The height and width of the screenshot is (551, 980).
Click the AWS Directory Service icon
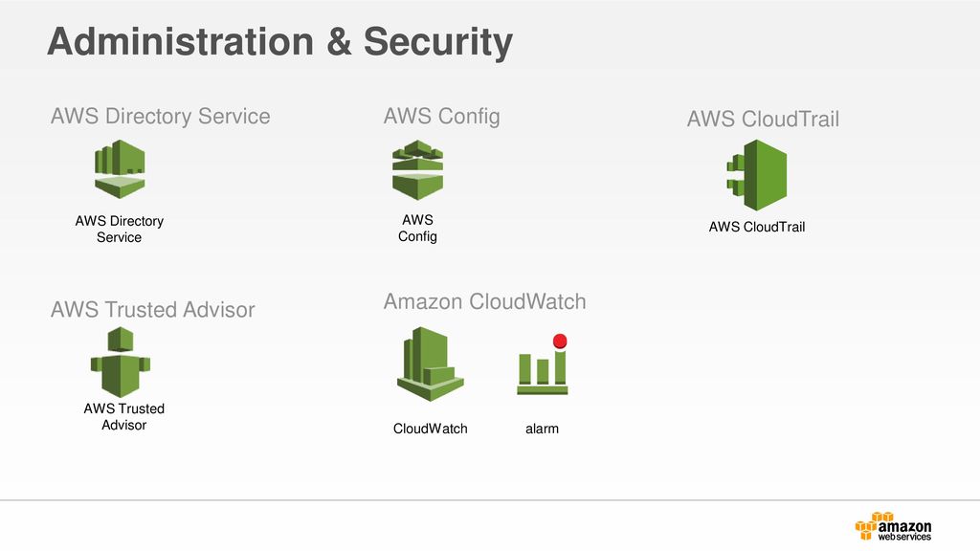coord(120,169)
